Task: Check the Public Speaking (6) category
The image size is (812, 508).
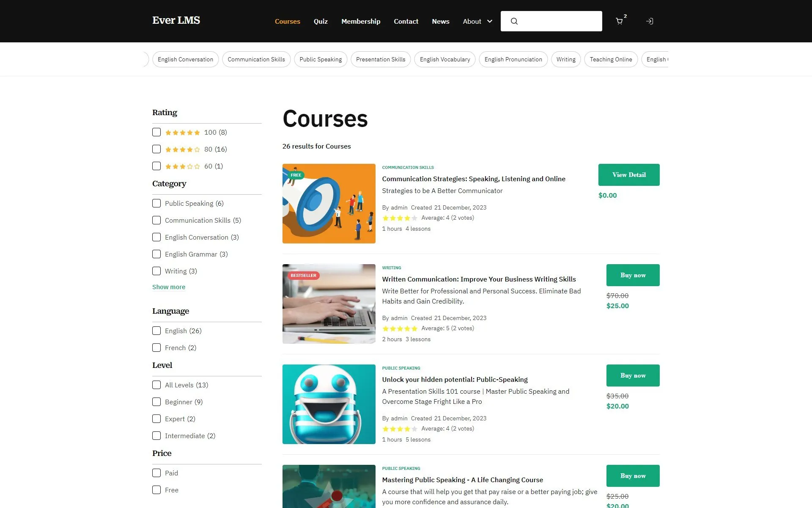Action: pos(156,203)
